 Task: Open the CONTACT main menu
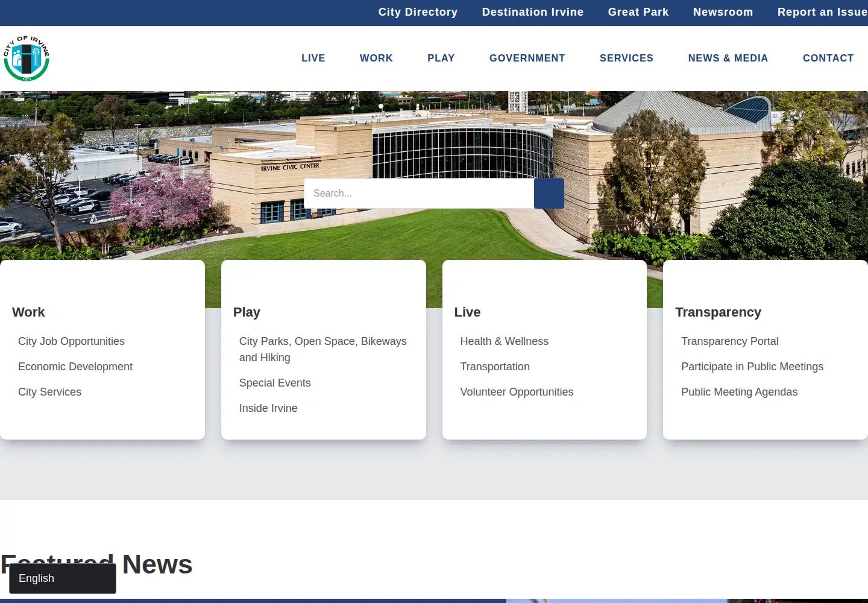[828, 58]
